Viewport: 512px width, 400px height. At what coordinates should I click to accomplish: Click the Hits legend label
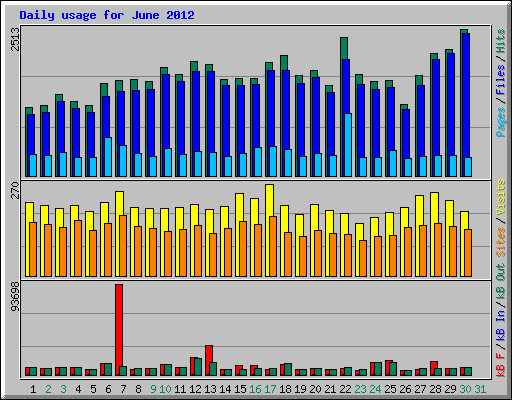click(500, 41)
